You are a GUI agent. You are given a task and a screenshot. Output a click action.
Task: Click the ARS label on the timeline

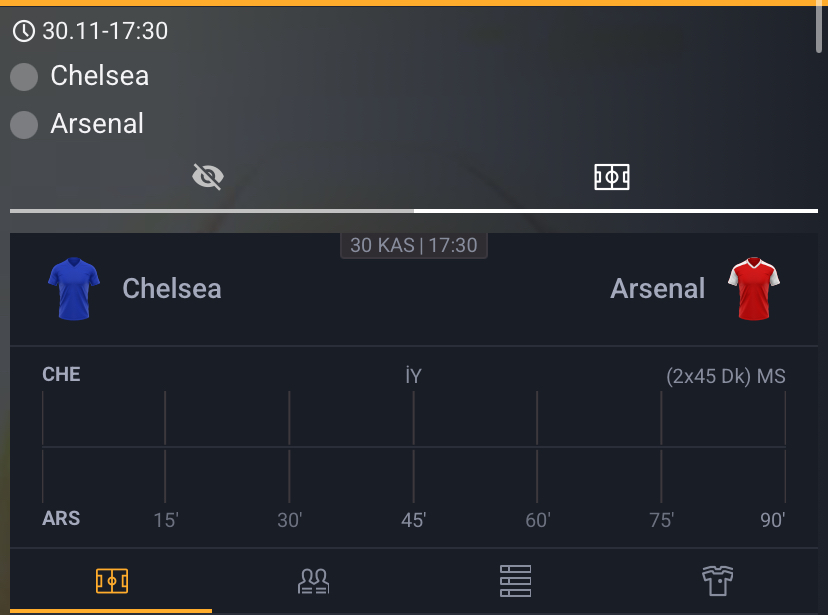coord(61,518)
